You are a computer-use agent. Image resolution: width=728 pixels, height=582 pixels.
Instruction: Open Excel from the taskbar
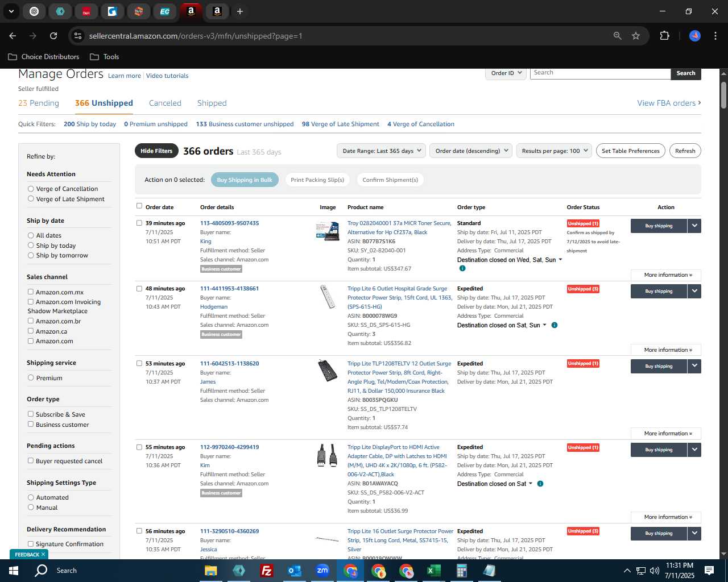point(433,571)
